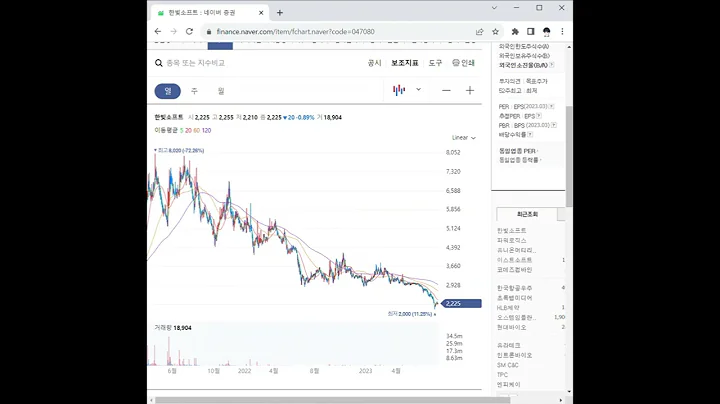The height and width of the screenshot is (404, 720).
Task: Toggle the 120-day moving average
Action: pyautogui.click(x=207, y=130)
